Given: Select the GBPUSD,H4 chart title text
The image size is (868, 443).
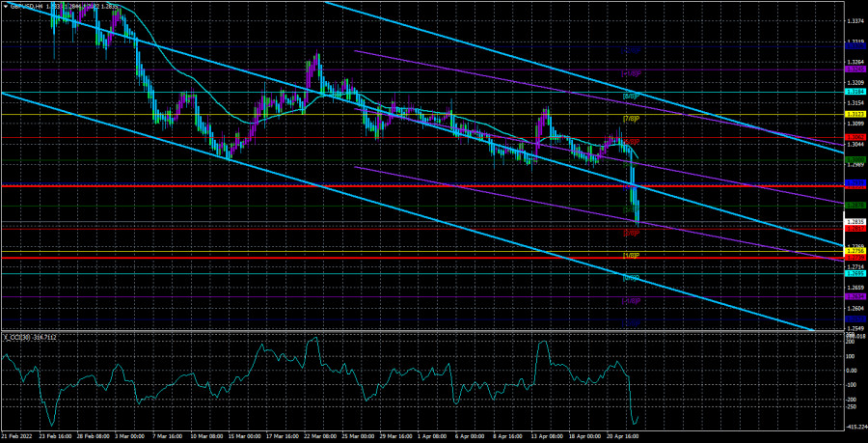Looking at the screenshot, I should 27,7.
